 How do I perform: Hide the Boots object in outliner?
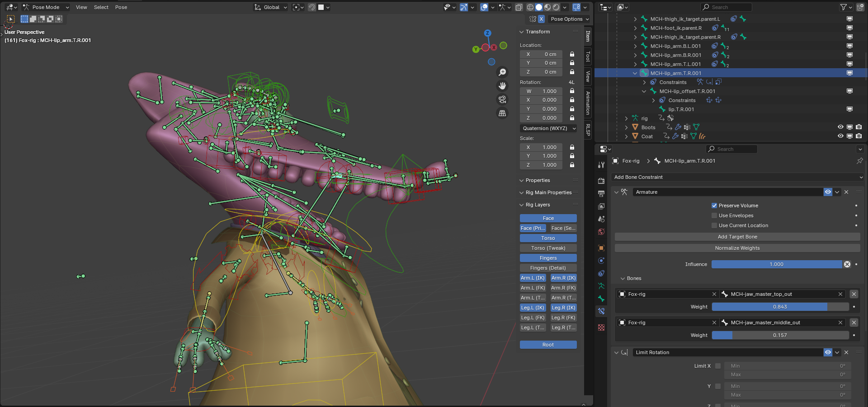(x=840, y=127)
